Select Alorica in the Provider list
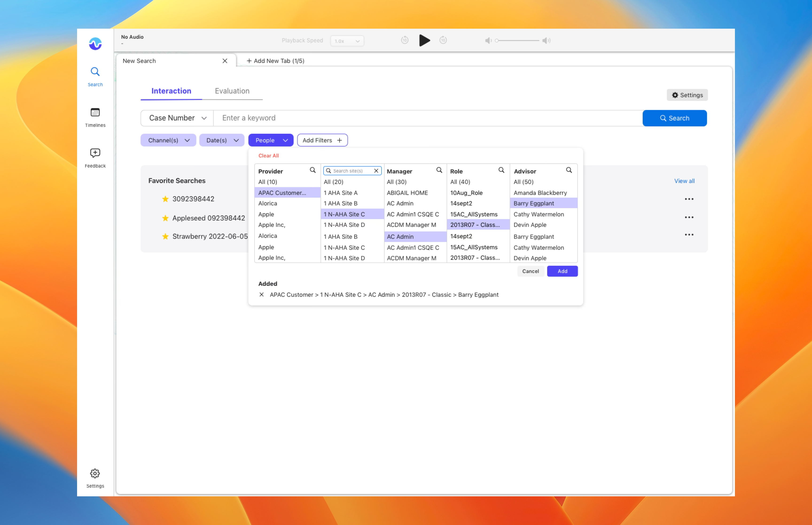 tap(267, 203)
